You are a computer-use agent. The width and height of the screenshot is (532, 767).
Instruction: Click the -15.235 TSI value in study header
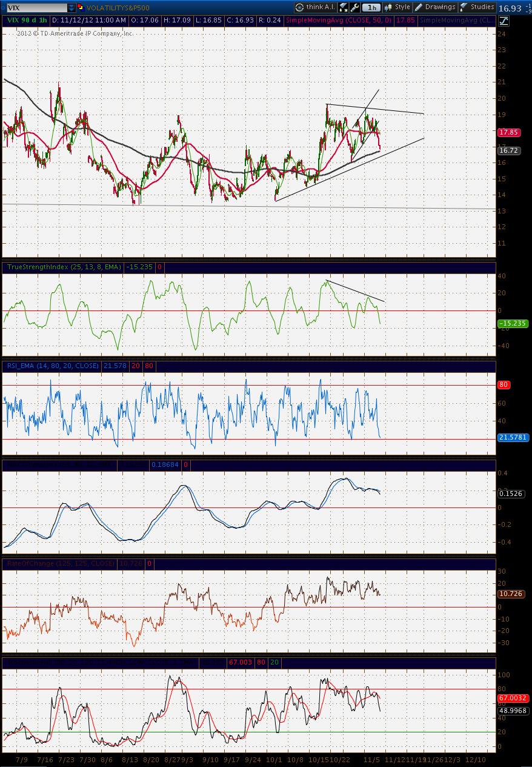[x=139, y=267]
